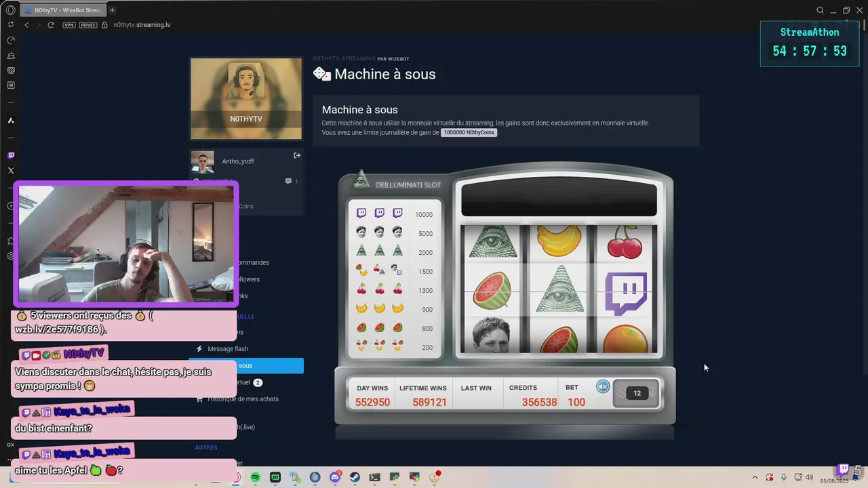The image size is (868, 488).
Task: Mute the slot machine sound
Action: tap(603, 386)
